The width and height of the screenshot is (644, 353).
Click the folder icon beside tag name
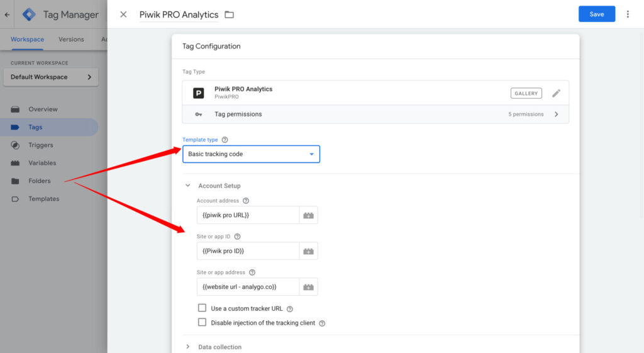click(229, 14)
